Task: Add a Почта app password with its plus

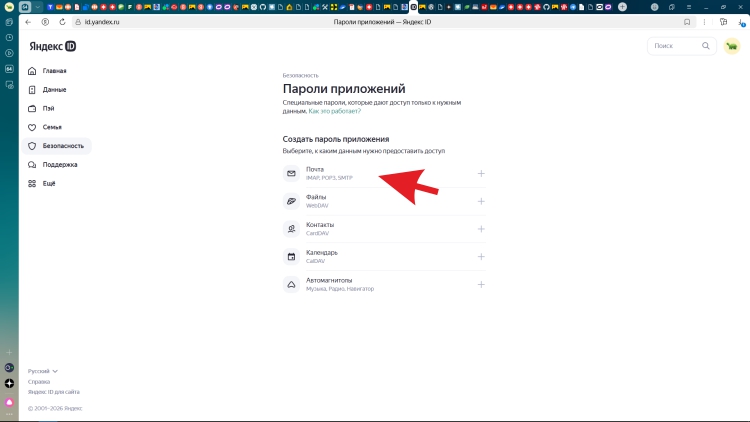Action: (x=481, y=174)
